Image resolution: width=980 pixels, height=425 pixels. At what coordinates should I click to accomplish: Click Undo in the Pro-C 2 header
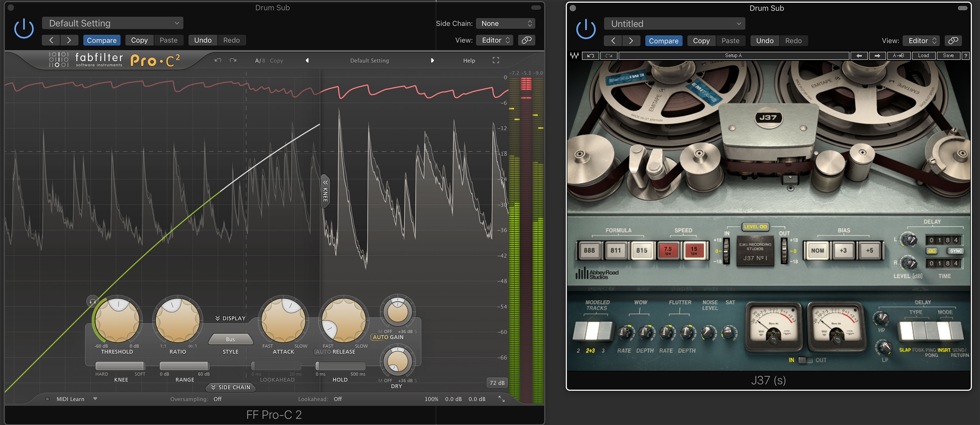click(x=203, y=40)
